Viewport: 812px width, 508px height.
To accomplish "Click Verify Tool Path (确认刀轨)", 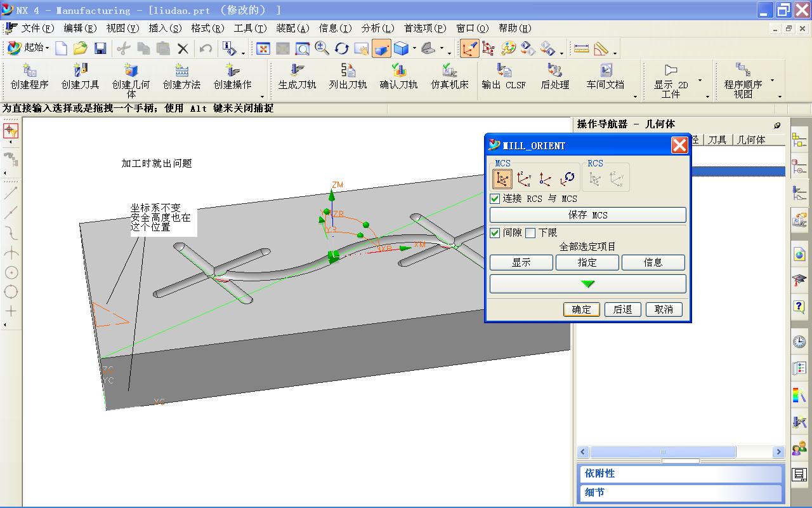I will [398, 76].
